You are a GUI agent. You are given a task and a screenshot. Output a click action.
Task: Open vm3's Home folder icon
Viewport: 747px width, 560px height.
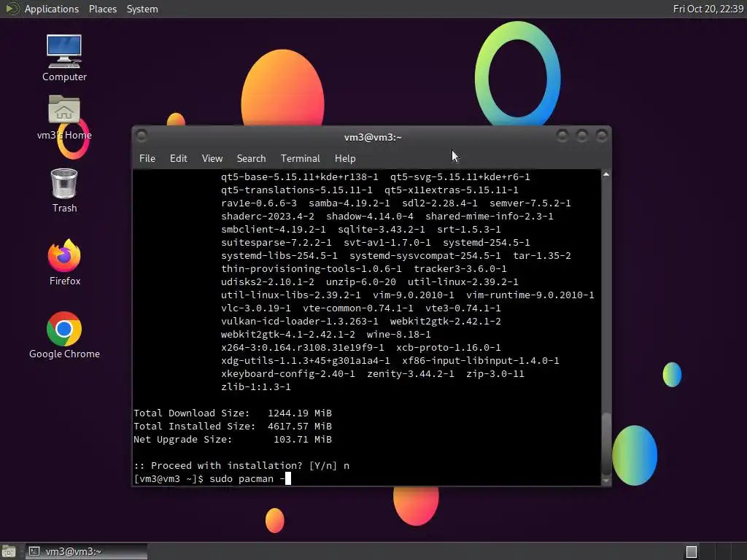(64, 117)
